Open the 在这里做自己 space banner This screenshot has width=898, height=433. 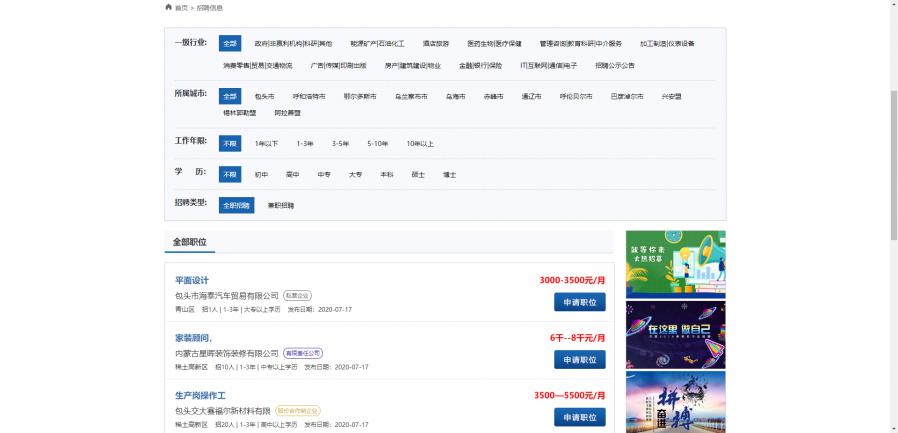[x=675, y=334]
